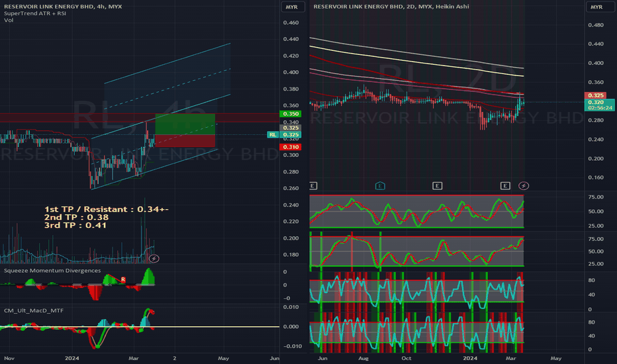The image size is (617, 364).
Task: Click the RL symbol tag on the price line
Action: [272, 134]
